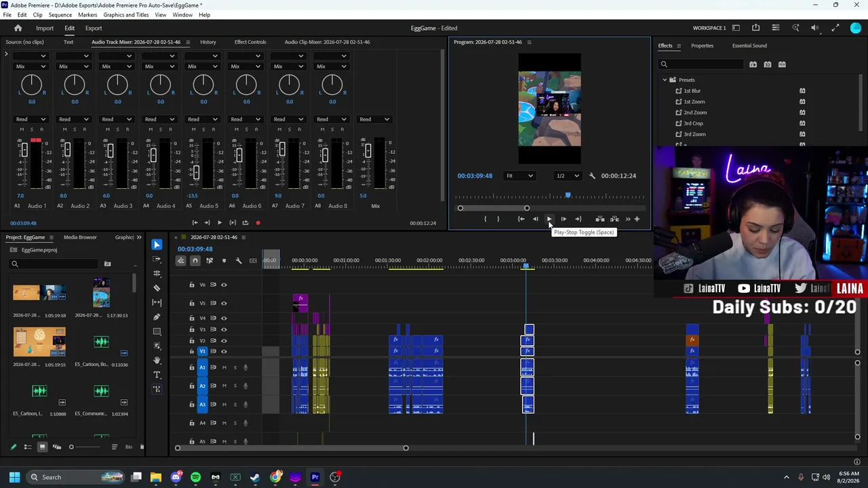868x488 pixels.
Task: Open Audio 1 output Mix dropdown
Action: [31, 66]
